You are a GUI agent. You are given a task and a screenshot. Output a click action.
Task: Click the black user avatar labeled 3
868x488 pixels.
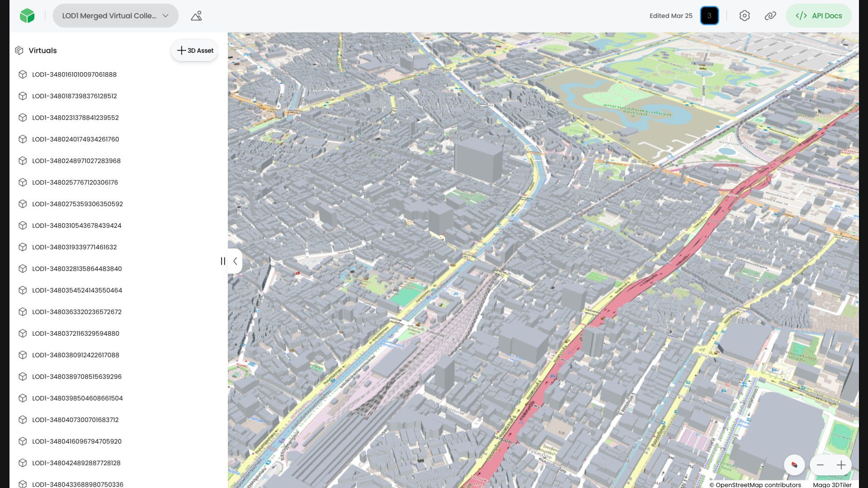(709, 16)
